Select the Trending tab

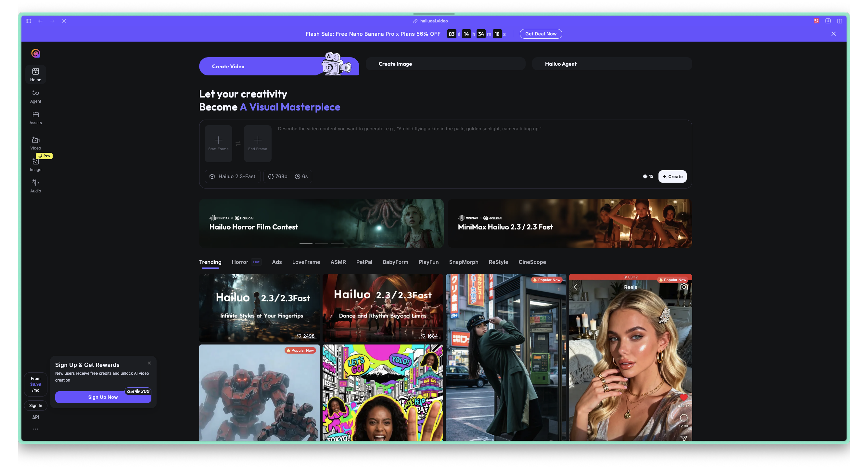pos(210,262)
